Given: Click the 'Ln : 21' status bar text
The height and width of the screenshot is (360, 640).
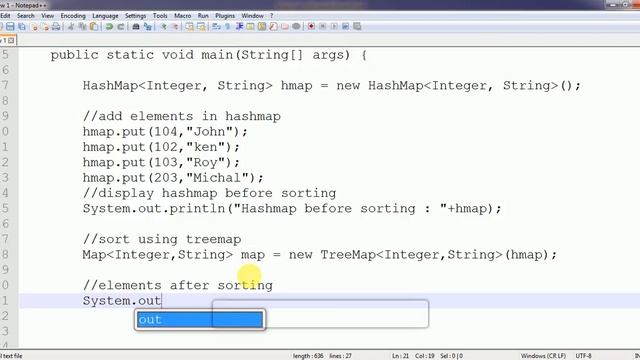Looking at the screenshot, I should click(400, 356).
